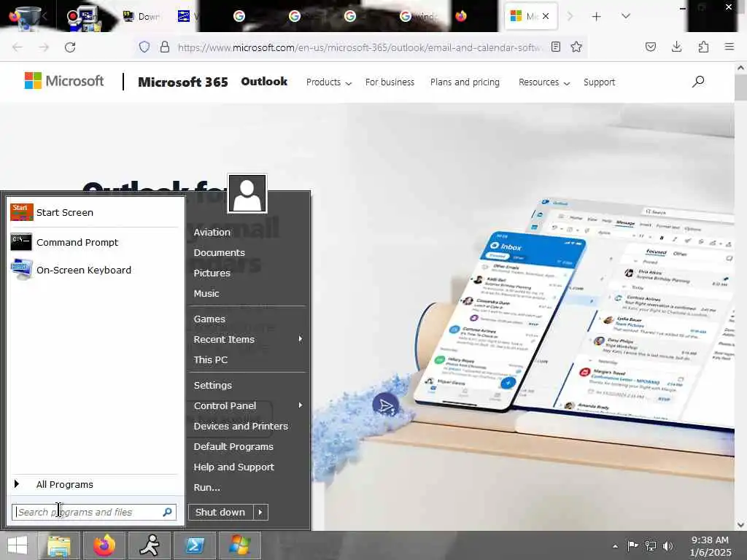
Task: Open Pictures from start menu
Action: pos(212,273)
